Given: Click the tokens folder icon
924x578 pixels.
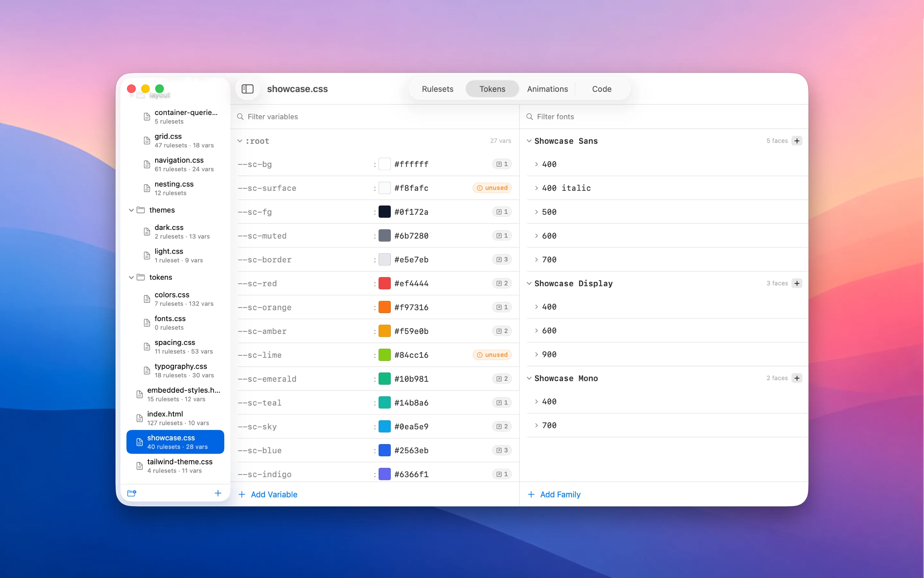Looking at the screenshot, I should click(x=141, y=277).
